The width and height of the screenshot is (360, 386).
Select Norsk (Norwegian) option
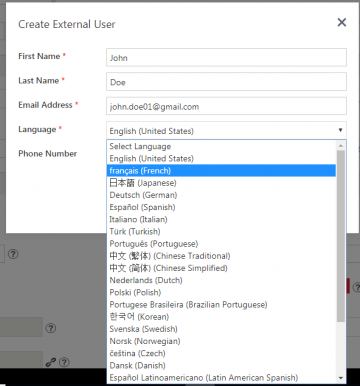(x=221, y=341)
